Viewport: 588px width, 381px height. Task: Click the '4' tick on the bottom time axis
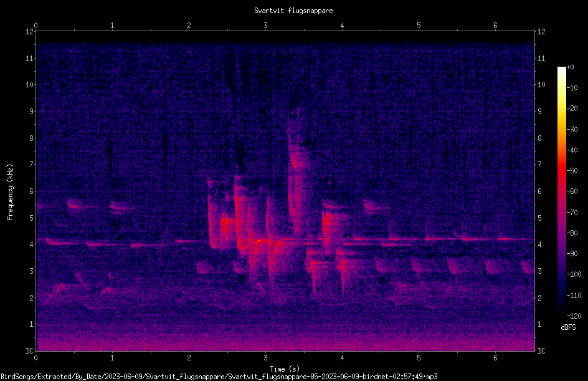(343, 358)
